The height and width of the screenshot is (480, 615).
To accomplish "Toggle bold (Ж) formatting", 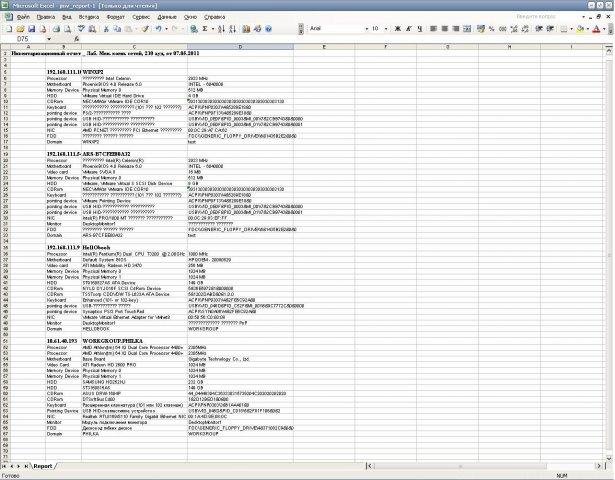I will [x=398, y=29].
